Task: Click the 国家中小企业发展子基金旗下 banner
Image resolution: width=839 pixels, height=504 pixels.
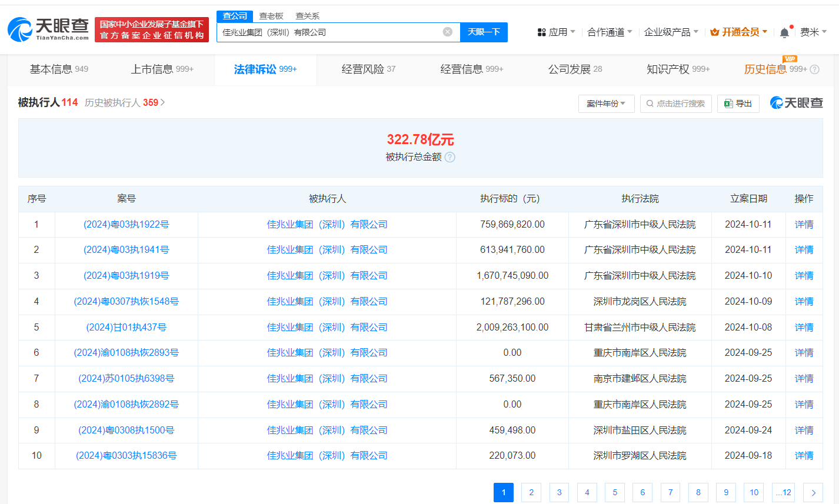Action: (152, 29)
